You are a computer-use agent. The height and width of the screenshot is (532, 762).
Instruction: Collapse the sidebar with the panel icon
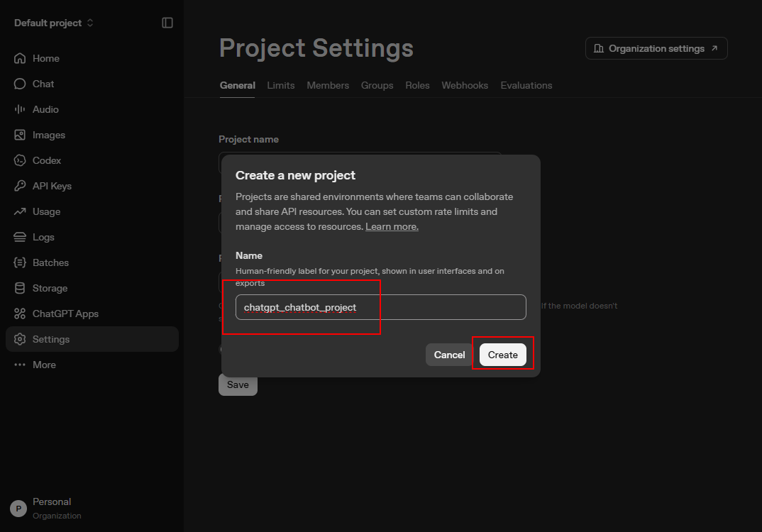pos(167,23)
